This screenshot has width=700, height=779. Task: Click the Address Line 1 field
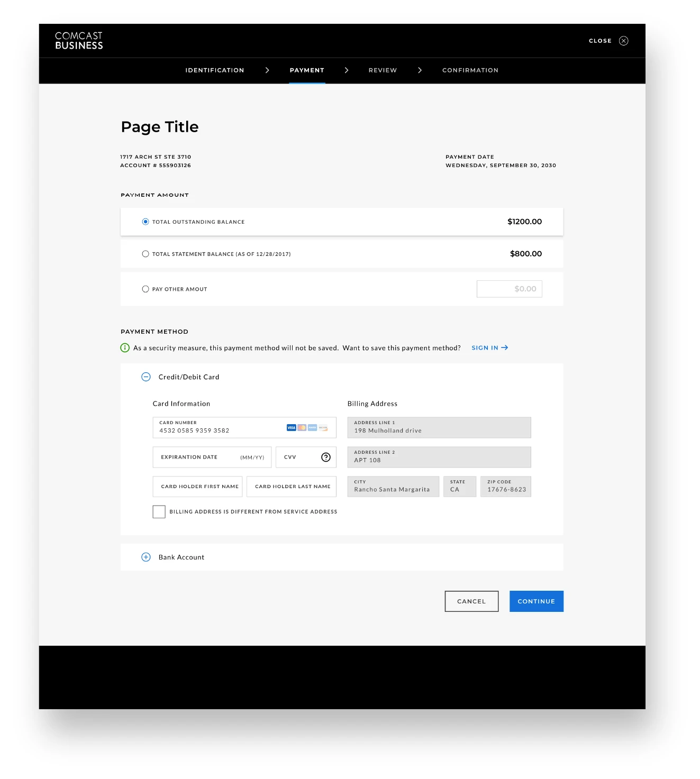pos(439,428)
